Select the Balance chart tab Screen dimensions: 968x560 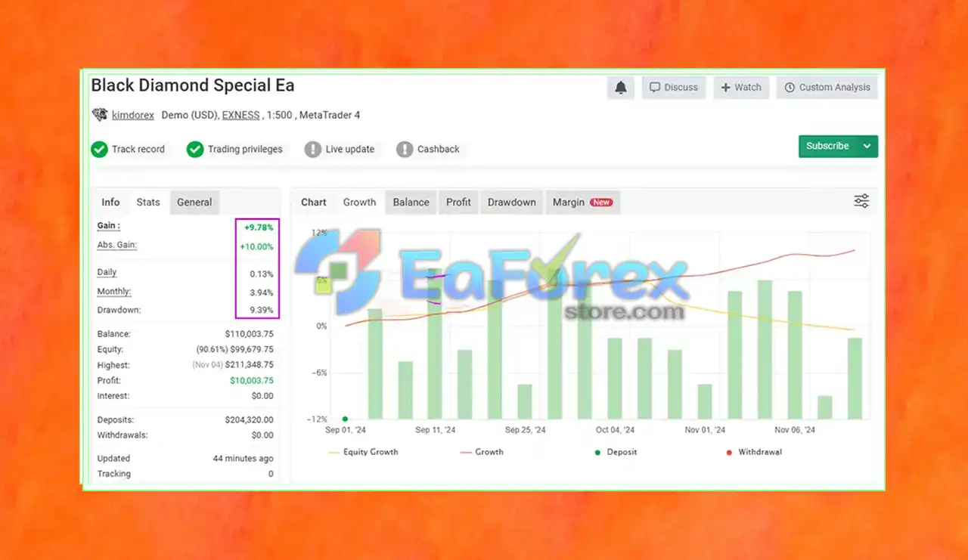tap(411, 202)
